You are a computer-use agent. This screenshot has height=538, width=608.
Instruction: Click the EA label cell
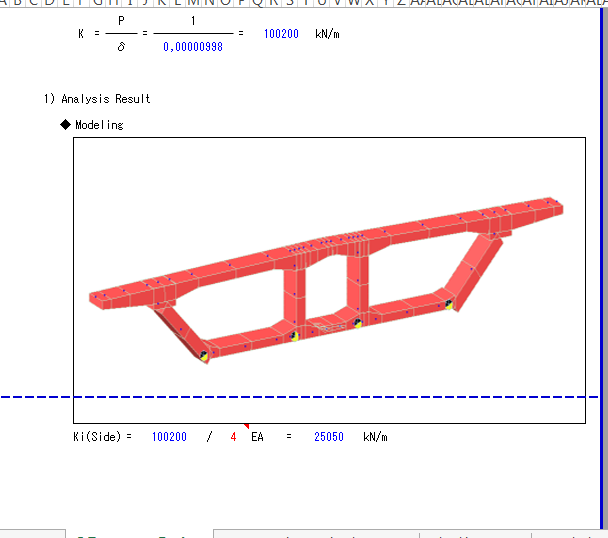pos(256,437)
